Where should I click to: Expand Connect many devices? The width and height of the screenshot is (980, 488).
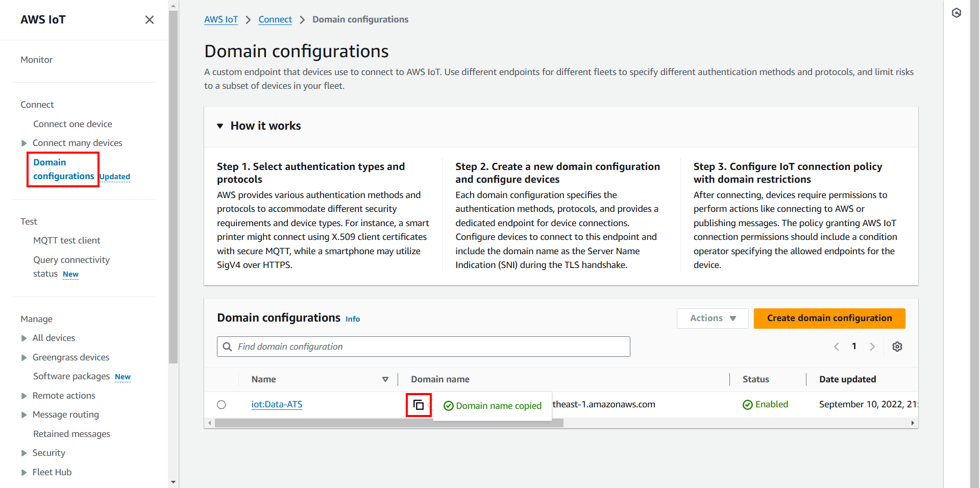[x=24, y=143]
